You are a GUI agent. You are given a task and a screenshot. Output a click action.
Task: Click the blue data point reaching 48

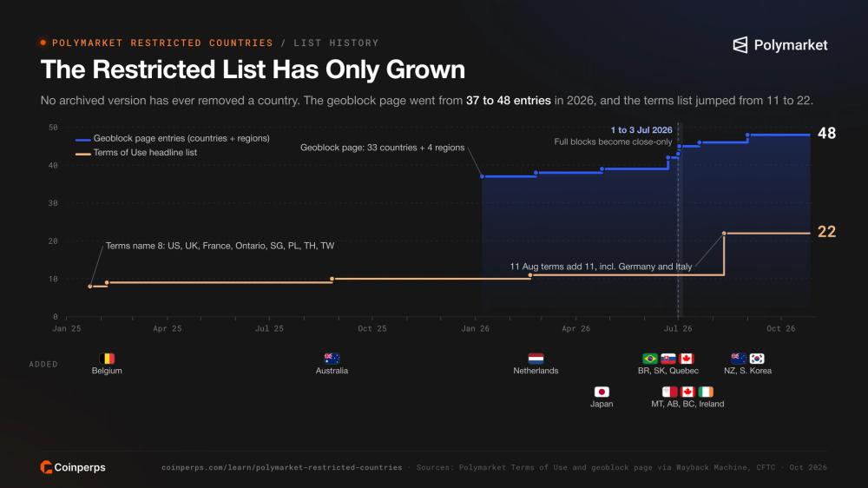tap(747, 135)
